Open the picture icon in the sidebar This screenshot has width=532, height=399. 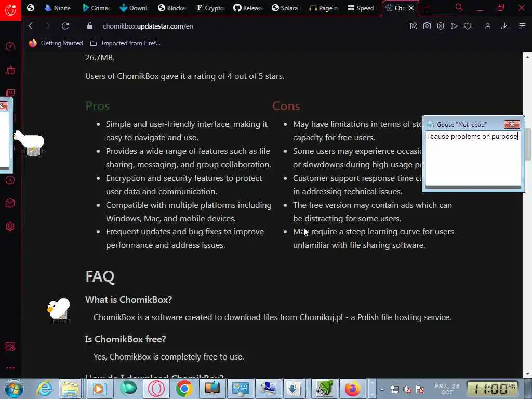[x=10, y=346]
